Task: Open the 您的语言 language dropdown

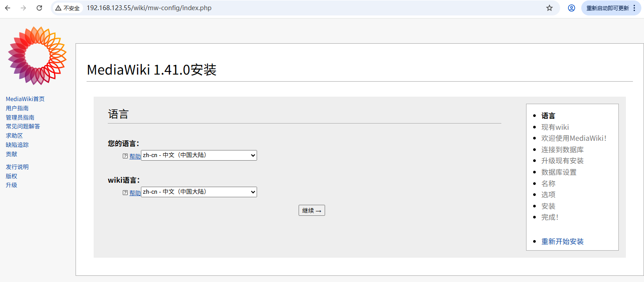Action: point(199,155)
